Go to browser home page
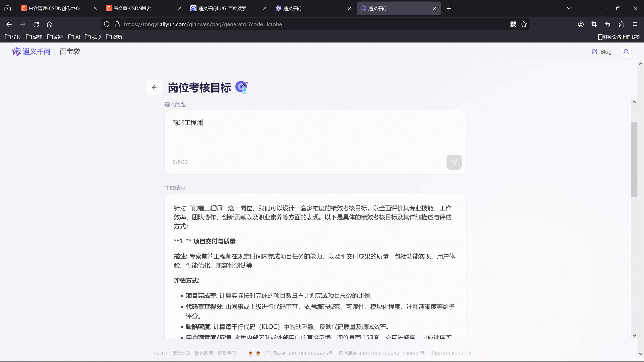The height and width of the screenshot is (362, 644). (50, 24)
